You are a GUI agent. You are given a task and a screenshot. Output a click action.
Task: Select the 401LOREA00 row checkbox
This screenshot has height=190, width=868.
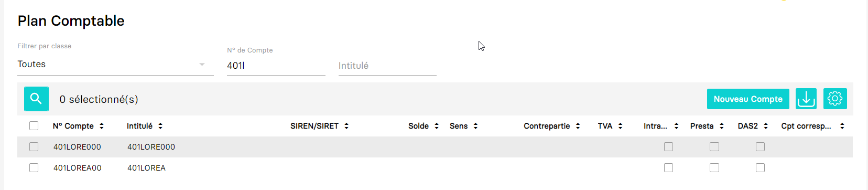tap(34, 168)
